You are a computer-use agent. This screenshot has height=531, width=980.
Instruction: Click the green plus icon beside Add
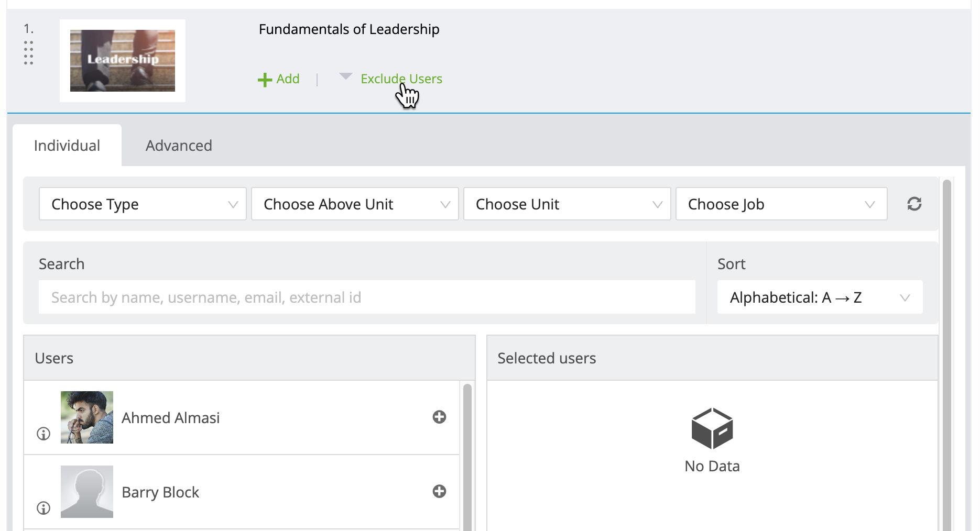[x=264, y=79]
